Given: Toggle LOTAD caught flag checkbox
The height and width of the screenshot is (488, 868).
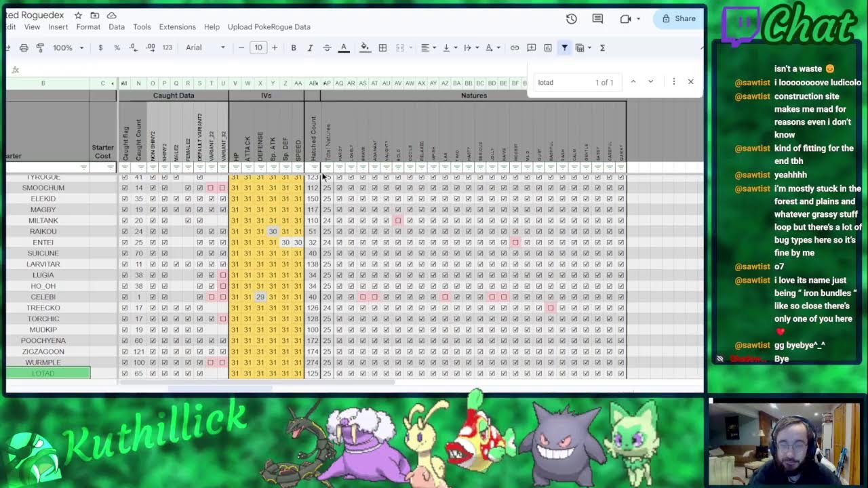Looking at the screenshot, I should tap(124, 373).
